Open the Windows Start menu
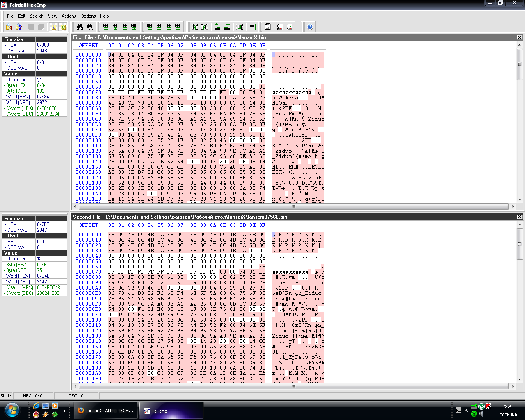 [12, 410]
